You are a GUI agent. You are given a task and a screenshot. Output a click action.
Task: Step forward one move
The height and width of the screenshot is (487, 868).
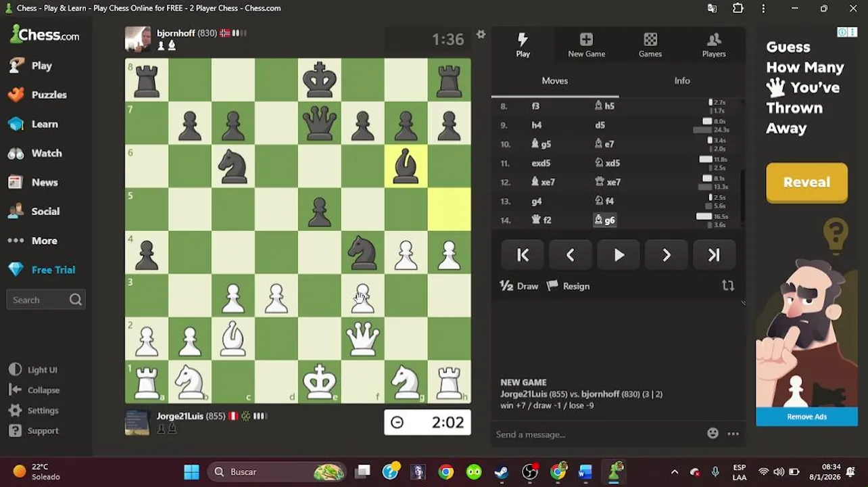pyautogui.click(x=667, y=255)
